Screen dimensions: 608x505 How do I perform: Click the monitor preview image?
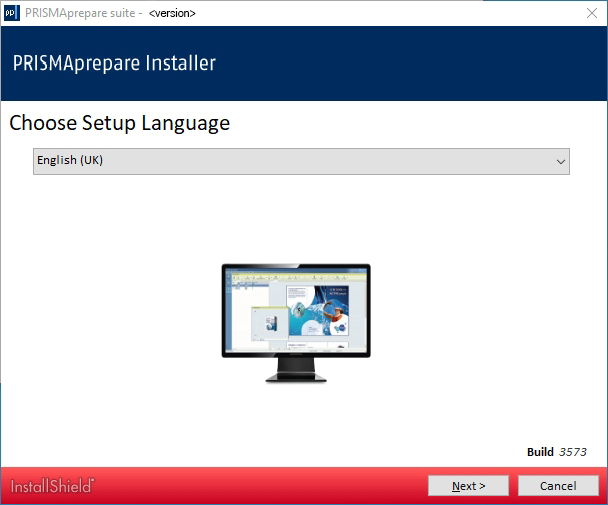pos(296,323)
